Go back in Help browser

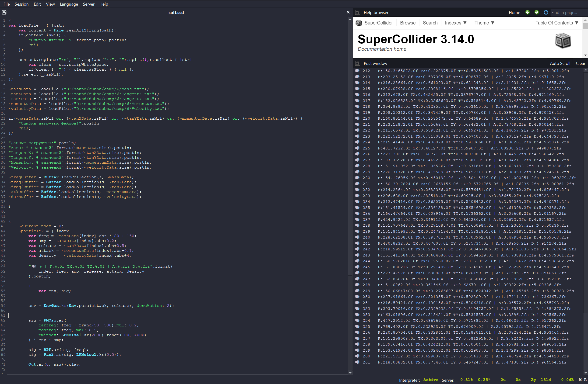pos(528,12)
